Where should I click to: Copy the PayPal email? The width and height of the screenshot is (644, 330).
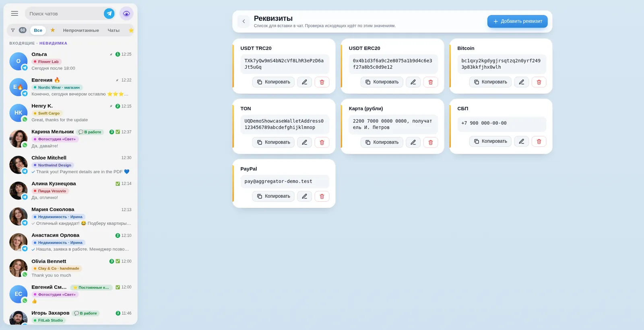pos(273,196)
